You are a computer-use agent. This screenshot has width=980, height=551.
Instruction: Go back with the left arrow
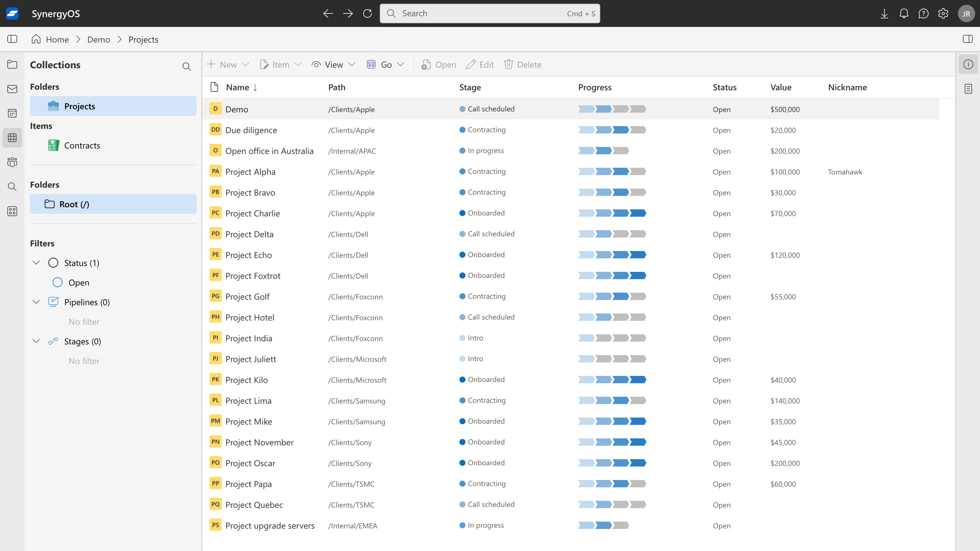point(328,13)
